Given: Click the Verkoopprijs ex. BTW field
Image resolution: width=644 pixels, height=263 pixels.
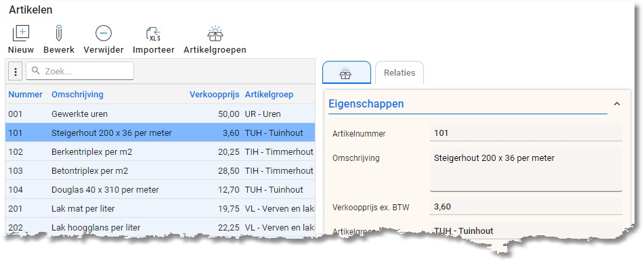Looking at the screenshot, I should coord(526,206).
